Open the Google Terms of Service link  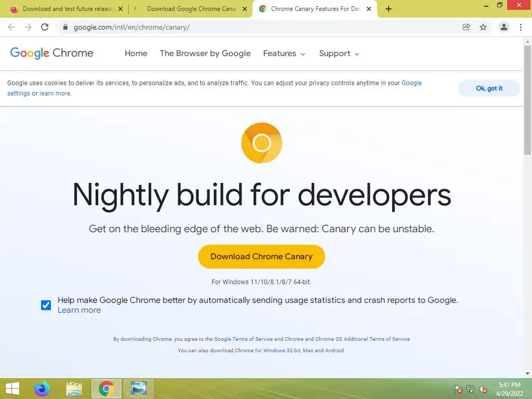(243, 339)
